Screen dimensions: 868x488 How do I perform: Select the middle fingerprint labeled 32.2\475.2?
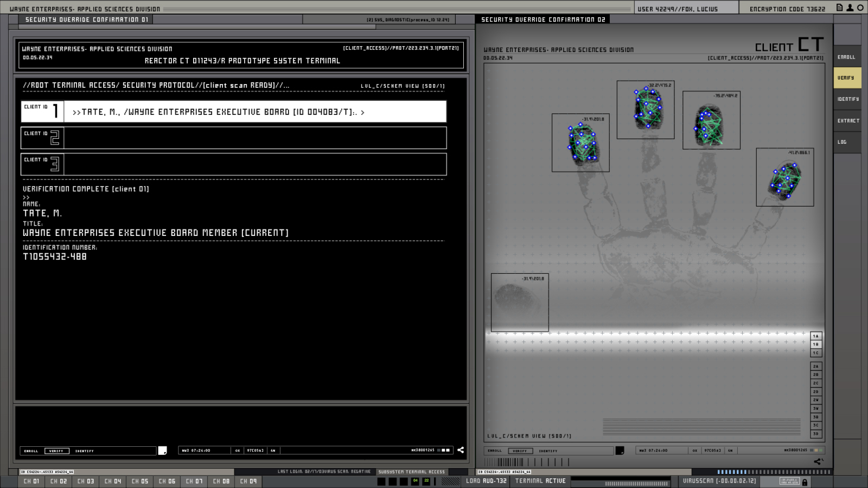tap(646, 110)
